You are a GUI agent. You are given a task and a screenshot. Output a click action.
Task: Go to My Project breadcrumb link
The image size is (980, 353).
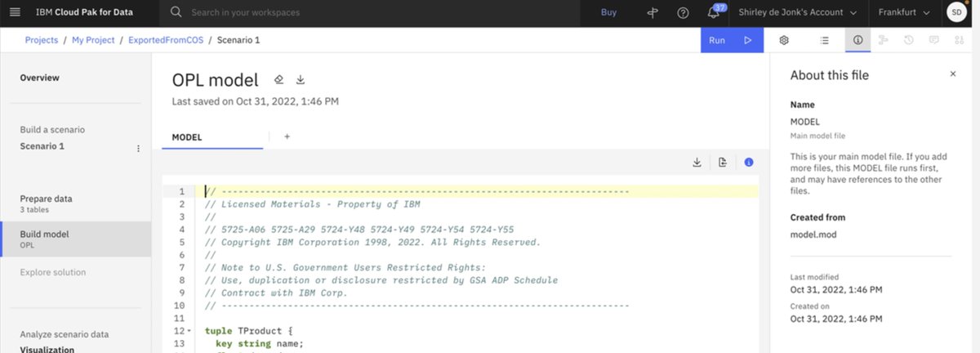coord(91,40)
